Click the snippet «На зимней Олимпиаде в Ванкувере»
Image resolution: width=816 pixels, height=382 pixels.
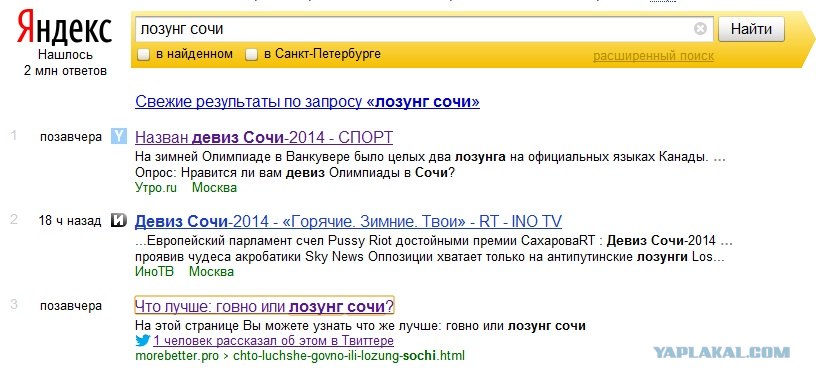click(x=429, y=156)
